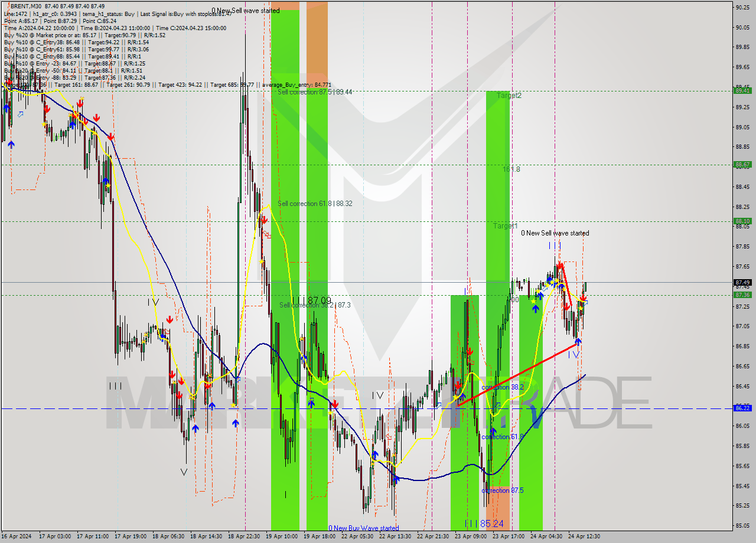
Task: Click the blue 86.22 price tag
Action: pos(742,408)
